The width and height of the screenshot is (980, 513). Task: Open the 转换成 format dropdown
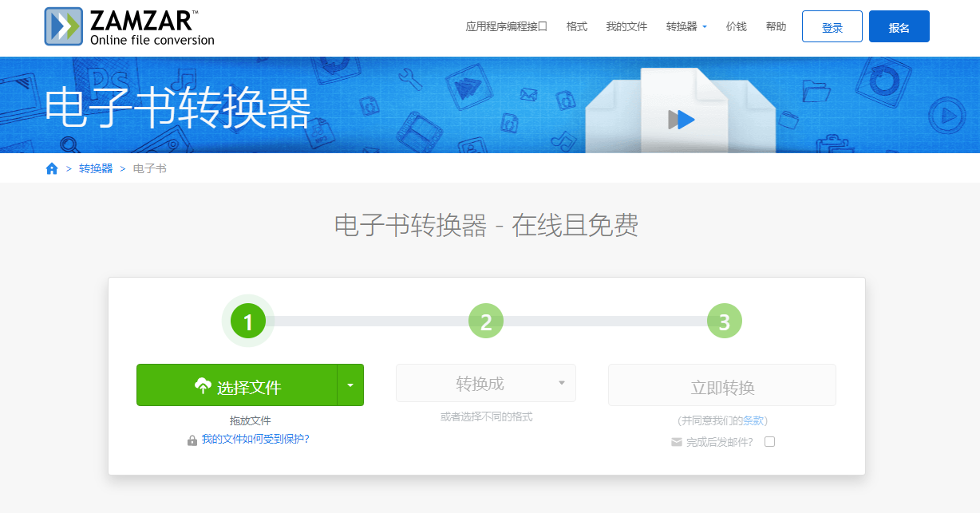(x=486, y=384)
